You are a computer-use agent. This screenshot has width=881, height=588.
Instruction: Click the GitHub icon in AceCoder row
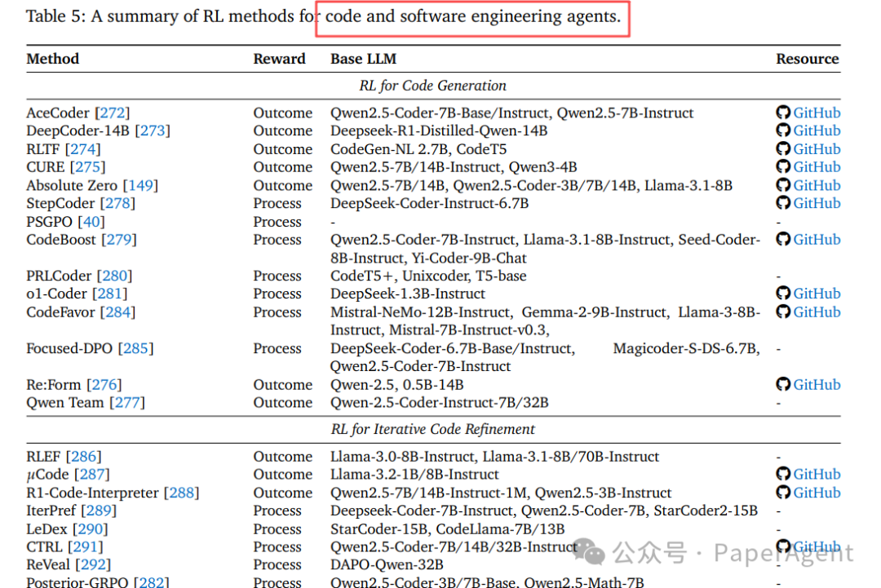[x=782, y=113]
